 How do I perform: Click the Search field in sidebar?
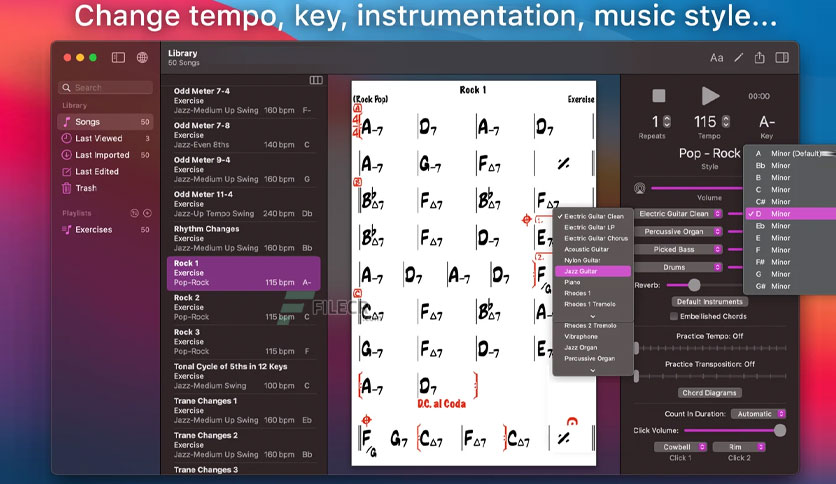(106, 87)
